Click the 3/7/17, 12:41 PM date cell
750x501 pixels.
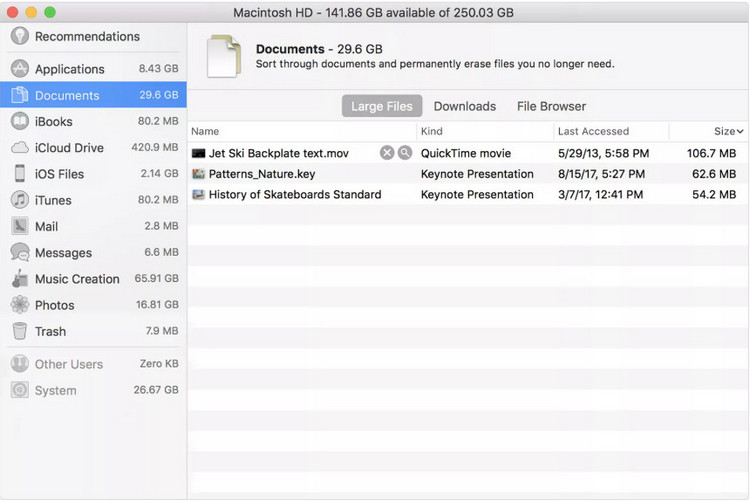pos(600,194)
